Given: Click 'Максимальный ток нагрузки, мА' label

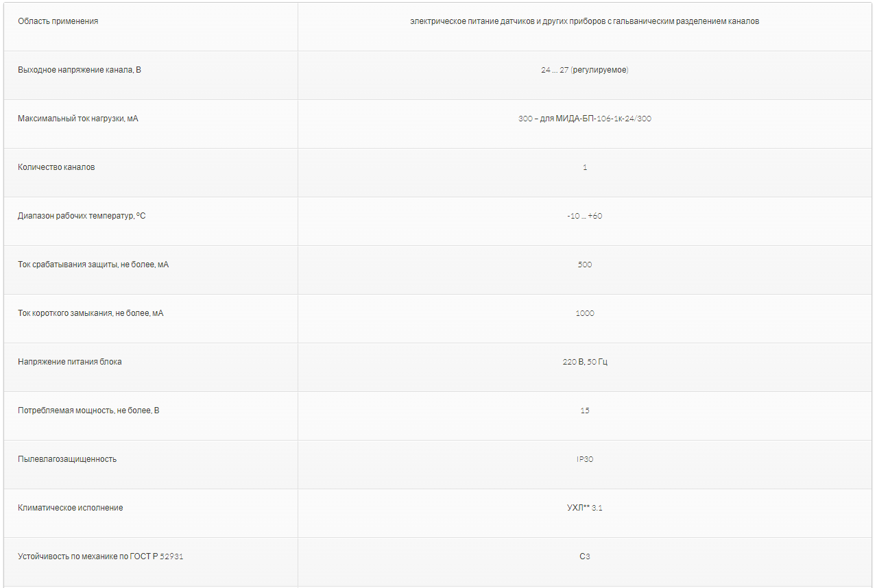Looking at the screenshot, I should tap(78, 119).
